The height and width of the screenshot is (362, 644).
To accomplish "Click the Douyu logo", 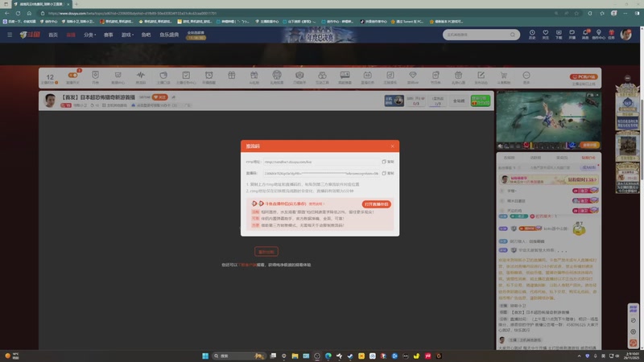I will (30, 35).
